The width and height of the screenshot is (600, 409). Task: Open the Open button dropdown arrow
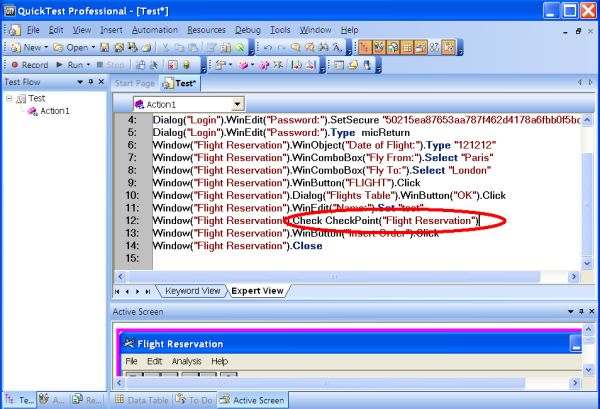pos(93,47)
